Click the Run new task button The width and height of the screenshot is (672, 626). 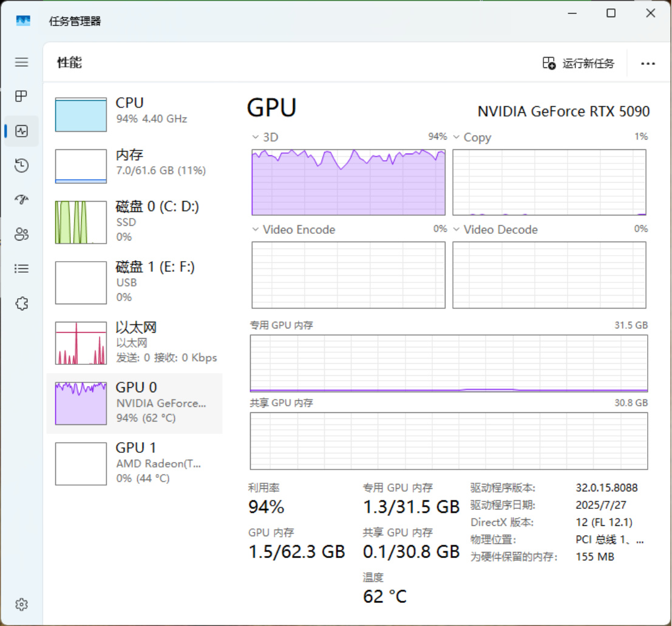(x=579, y=63)
